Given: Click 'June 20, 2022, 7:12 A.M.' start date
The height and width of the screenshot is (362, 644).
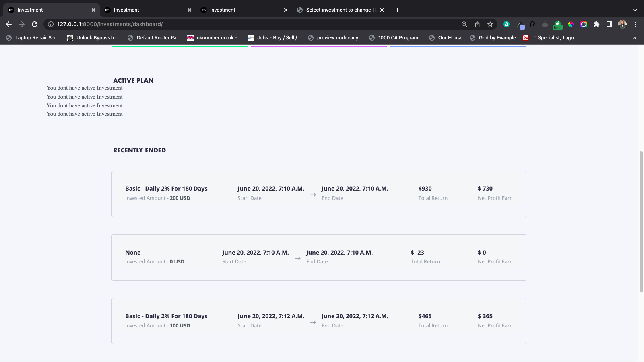Looking at the screenshot, I should pyautogui.click(x=271, y=316).
